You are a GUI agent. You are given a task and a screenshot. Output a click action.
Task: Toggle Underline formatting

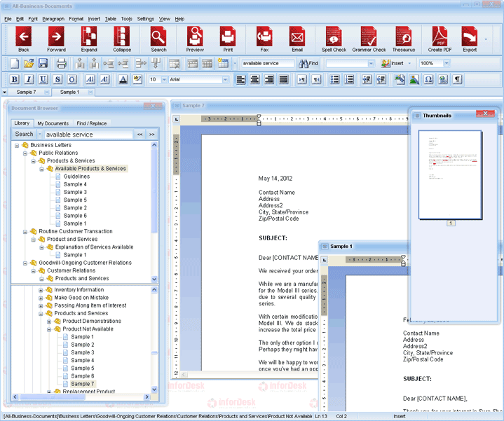(x=43, y=79)
